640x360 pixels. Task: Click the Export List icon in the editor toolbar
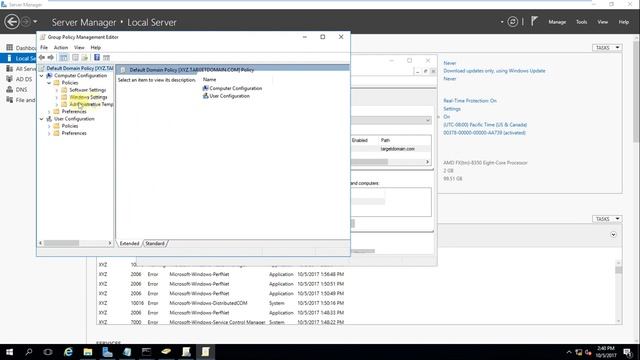(85, 58)
